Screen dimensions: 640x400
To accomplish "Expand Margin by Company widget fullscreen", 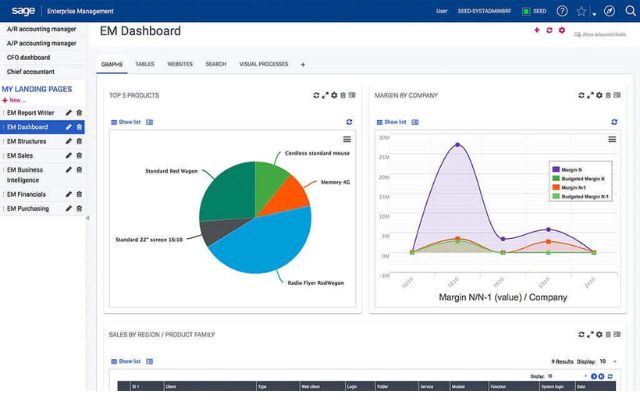I will (x=590, y=95).
